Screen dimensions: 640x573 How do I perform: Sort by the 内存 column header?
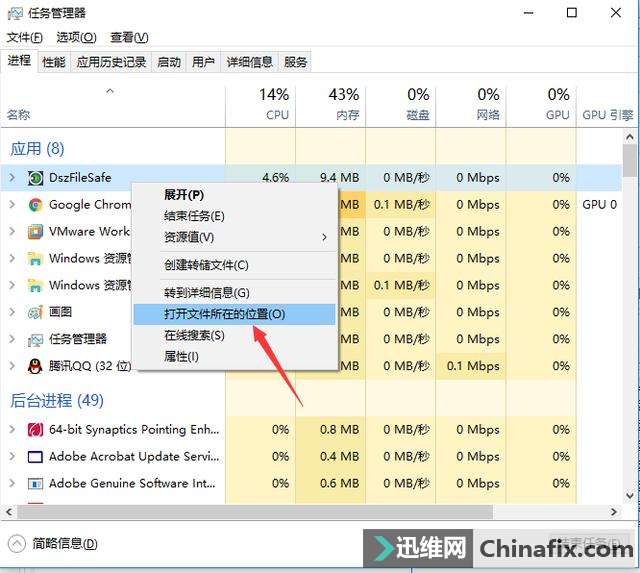331,104
